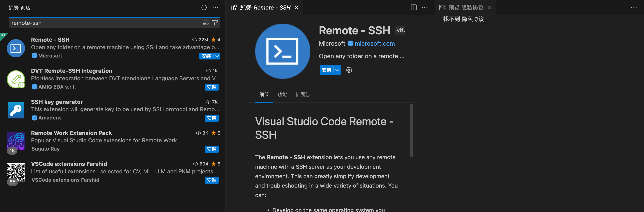Install Remote - SSH from the details pane

point(326,70)
